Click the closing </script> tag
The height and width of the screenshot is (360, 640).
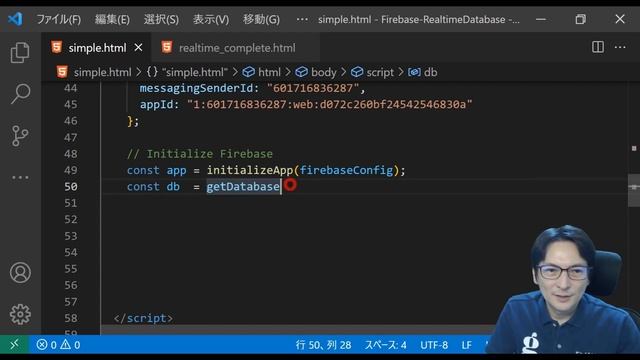143,318
